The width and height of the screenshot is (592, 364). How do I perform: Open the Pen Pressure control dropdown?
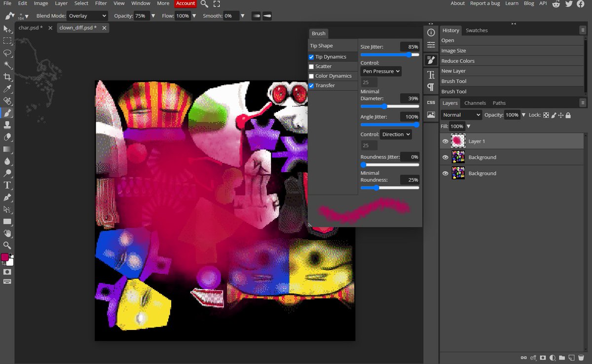pyautogui.click(x=381, y=71)
